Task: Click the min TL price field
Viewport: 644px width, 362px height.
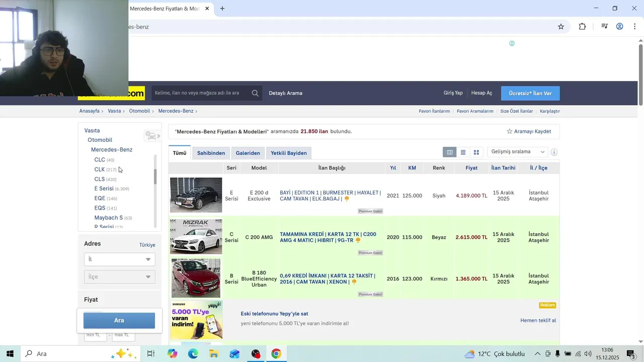Action: click(95, 335)
